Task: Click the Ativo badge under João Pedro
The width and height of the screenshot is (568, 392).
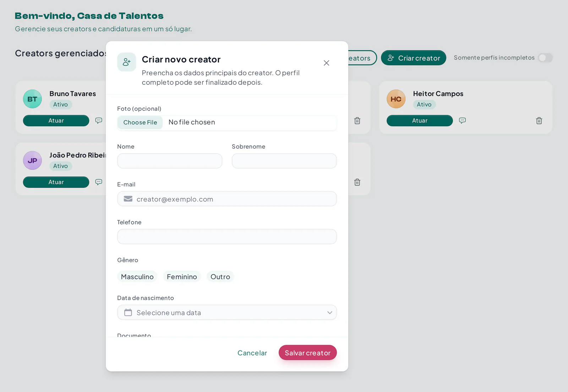Action: (61, 166)
